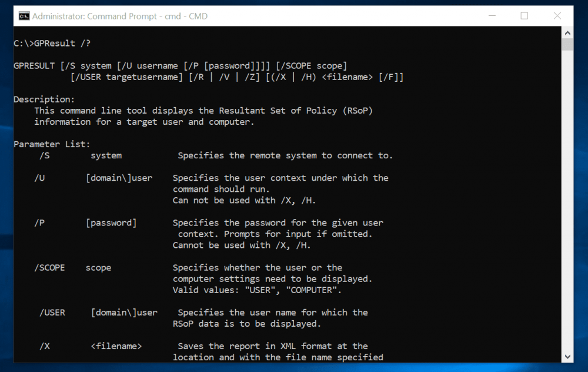588x372 pixels.
Task: Click the vertical scrollbar thumb
Action: tap(567, 45)
